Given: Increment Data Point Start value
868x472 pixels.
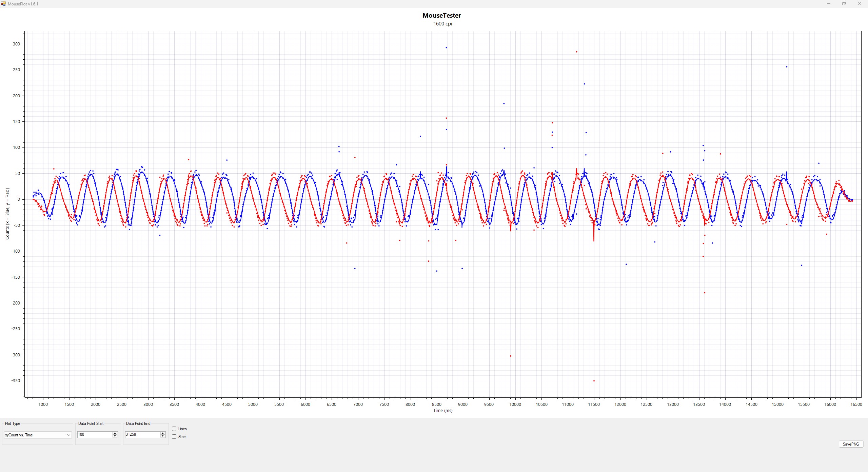Looking at the screenshot, I should 115,433.
